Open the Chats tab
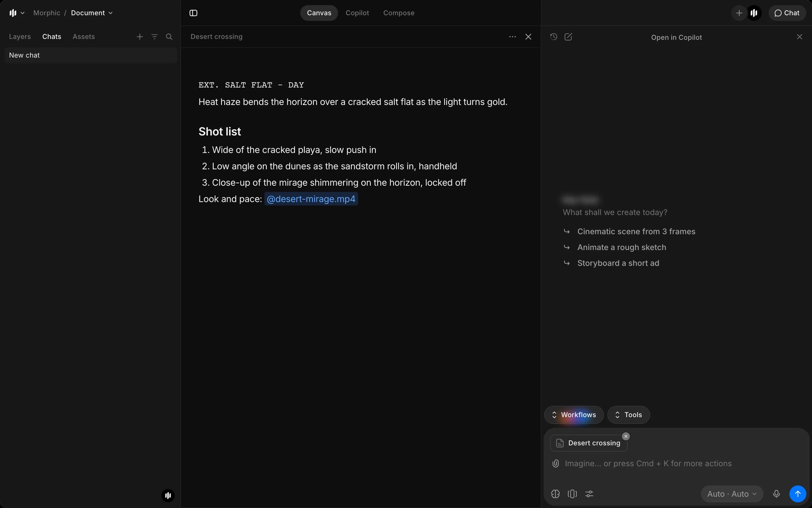The height and width of the screenshot is (508, 812). tap(52, 37)
